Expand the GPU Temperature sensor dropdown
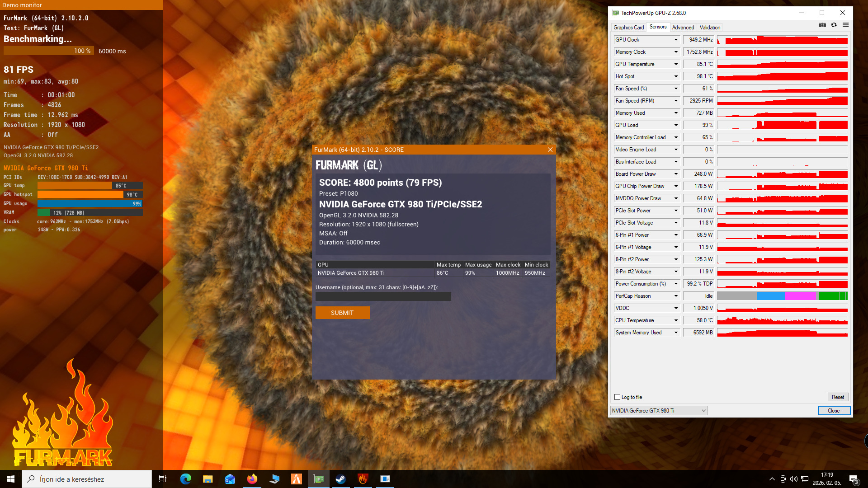Viewport: 868px width, 488px height. [676, 64]
